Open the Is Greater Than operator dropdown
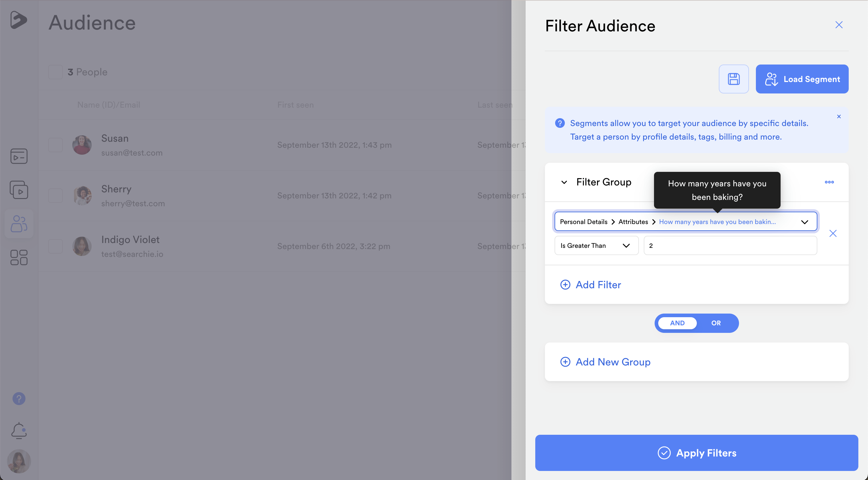 (596, 245)
